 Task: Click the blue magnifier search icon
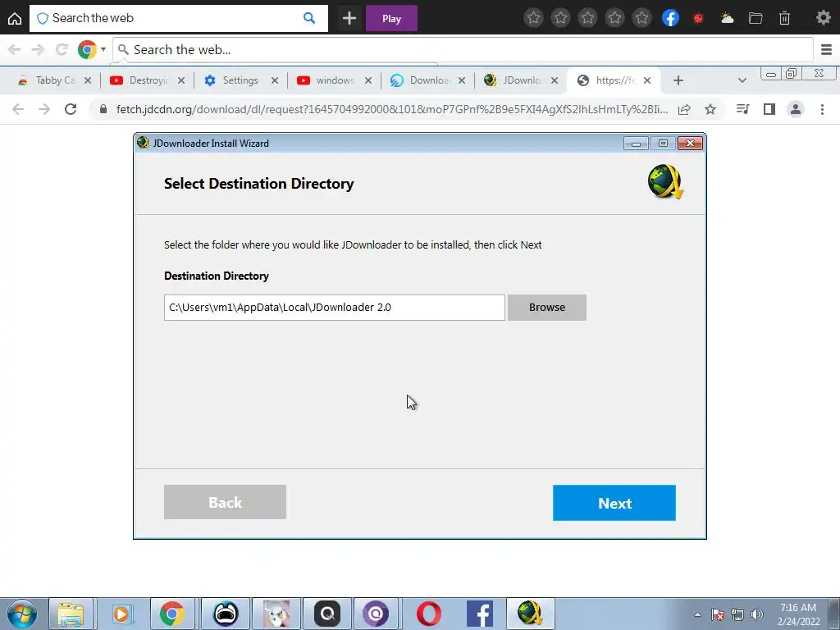point(309,18)
